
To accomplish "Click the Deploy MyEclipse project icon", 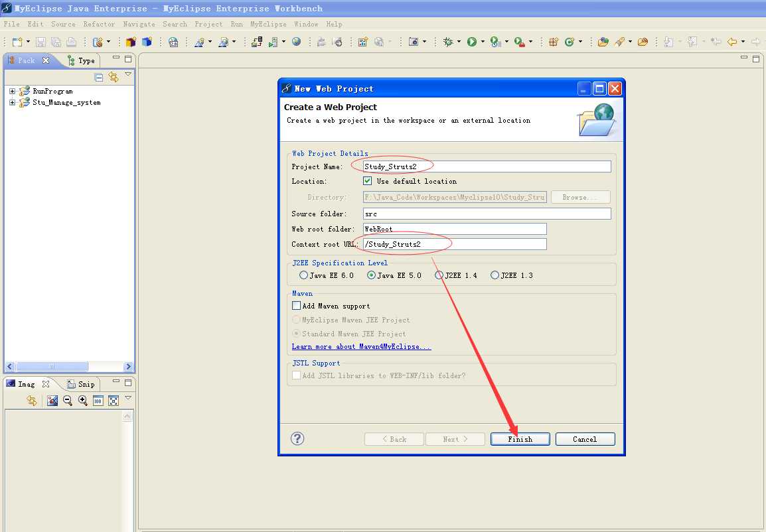I will [x=256, y=42].
